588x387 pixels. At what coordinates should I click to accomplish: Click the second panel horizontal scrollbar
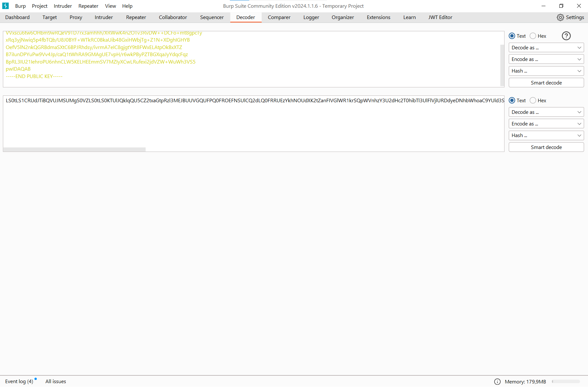[74, 149]
